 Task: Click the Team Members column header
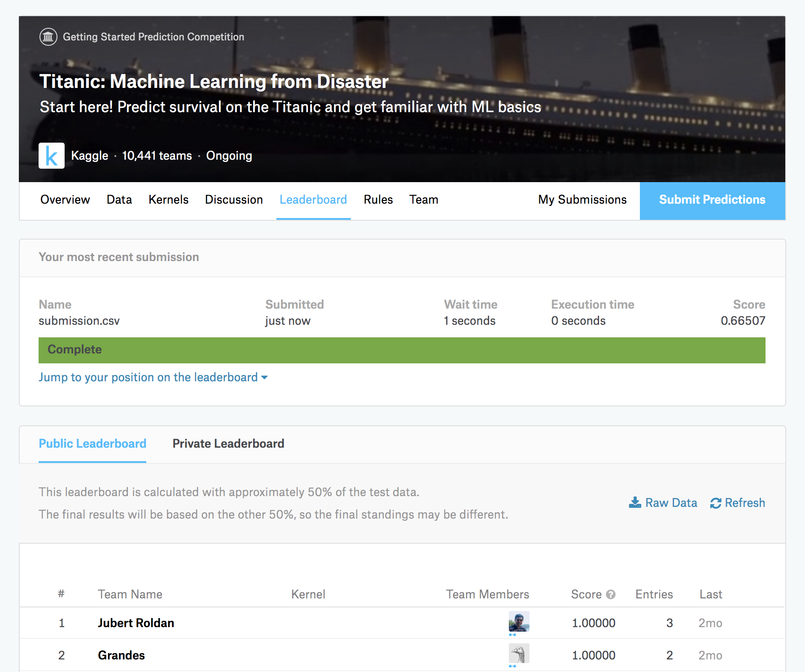[488, 594]
